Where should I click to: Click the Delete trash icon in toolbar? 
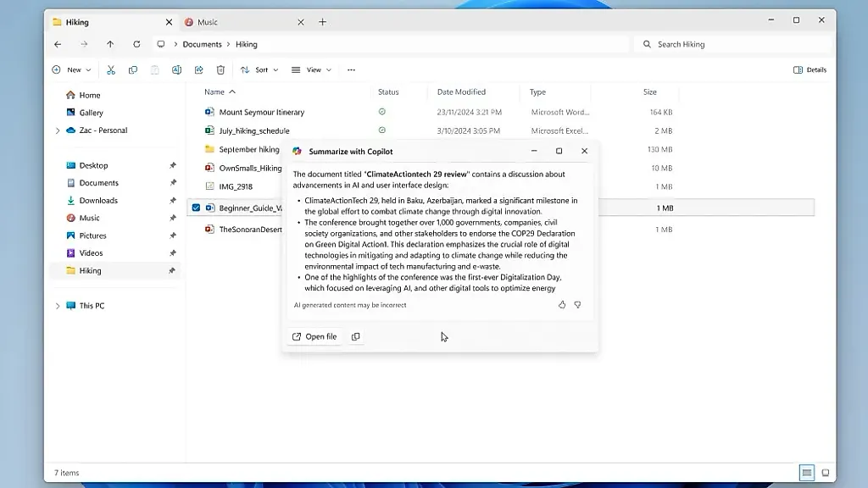click(220, 69)
